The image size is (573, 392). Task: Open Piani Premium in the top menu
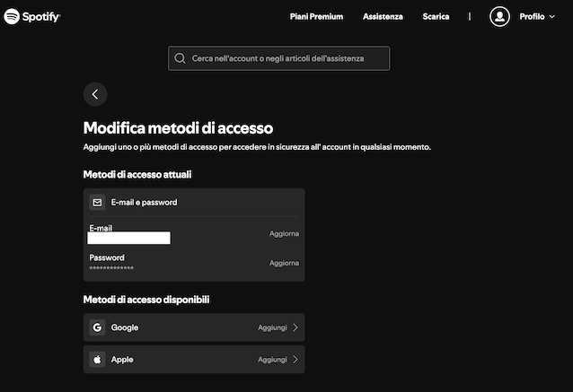pyautogui.click(x=316, y=16)
